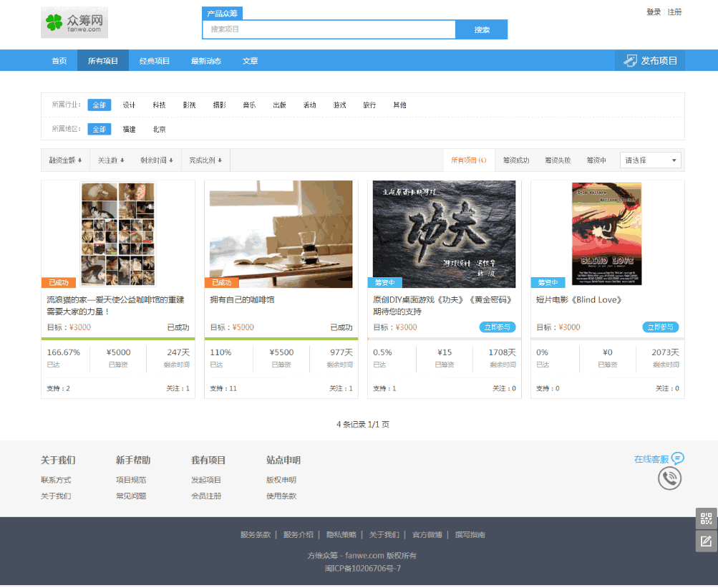
Task: Open 在线客服 chat bubble icon
Action: tap(678, 458)
